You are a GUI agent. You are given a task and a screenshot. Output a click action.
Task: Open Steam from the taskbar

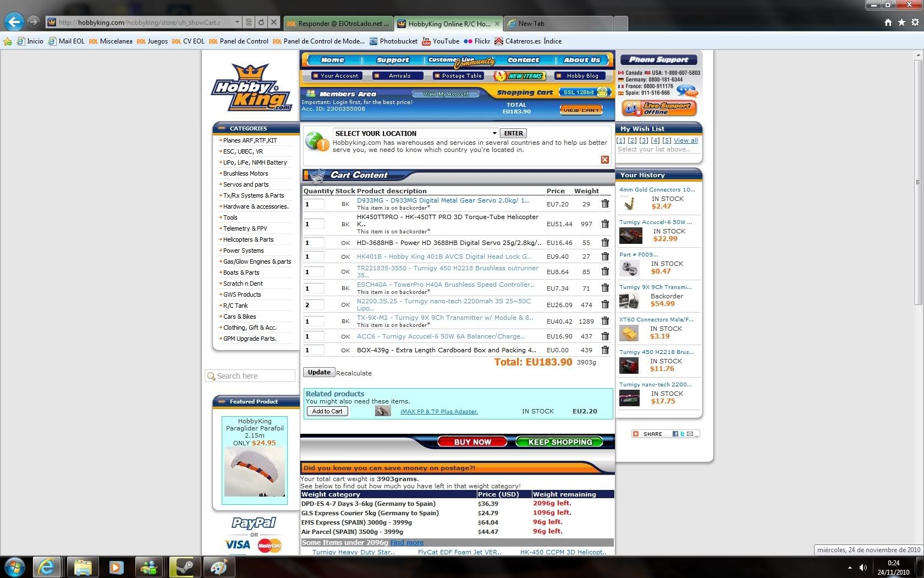point(185,566)
